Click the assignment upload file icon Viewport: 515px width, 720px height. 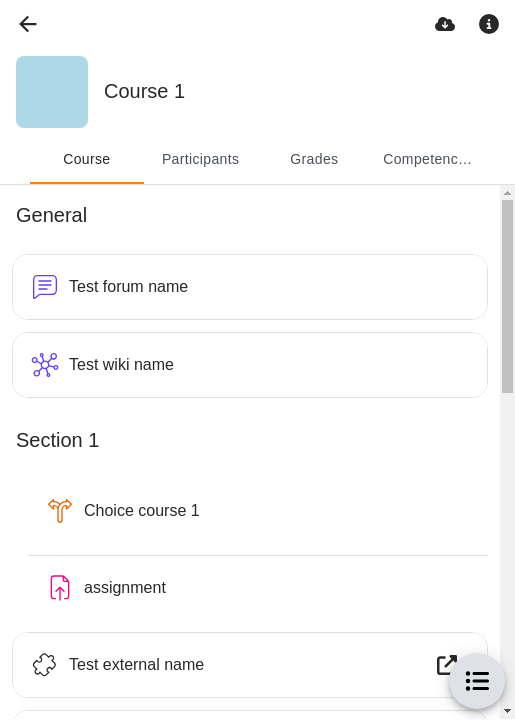60,587
